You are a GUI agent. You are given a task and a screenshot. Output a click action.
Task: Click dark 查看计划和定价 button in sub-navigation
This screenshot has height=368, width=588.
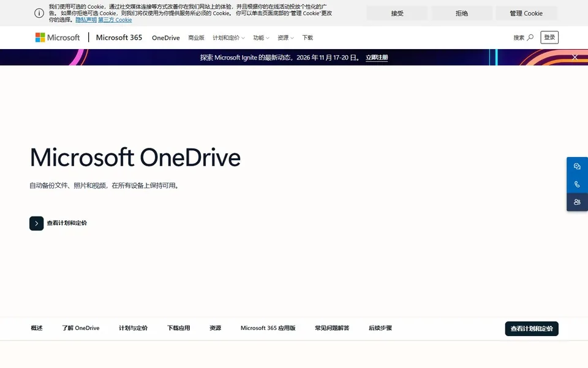(x=532, y=329)
